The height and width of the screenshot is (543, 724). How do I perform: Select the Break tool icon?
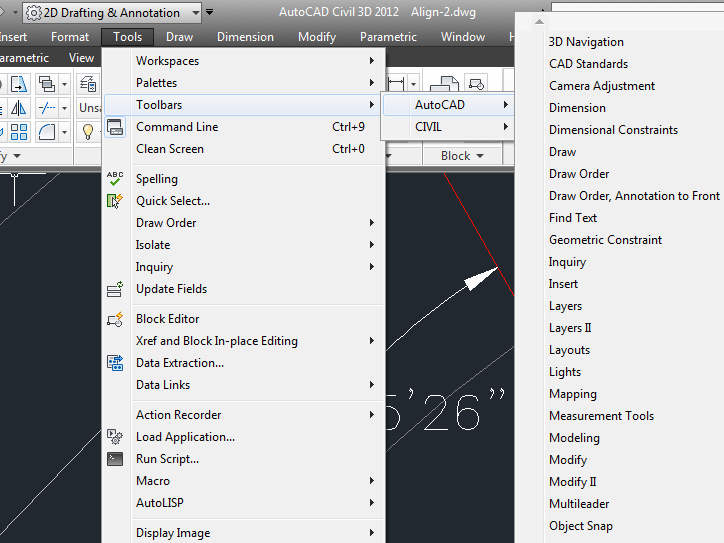(47, 109)
